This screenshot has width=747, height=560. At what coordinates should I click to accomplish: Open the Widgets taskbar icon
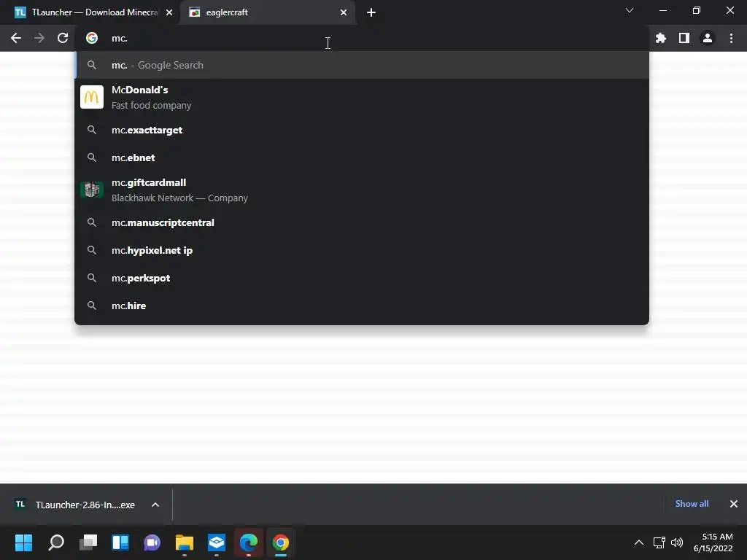click(x=120, y=542)
